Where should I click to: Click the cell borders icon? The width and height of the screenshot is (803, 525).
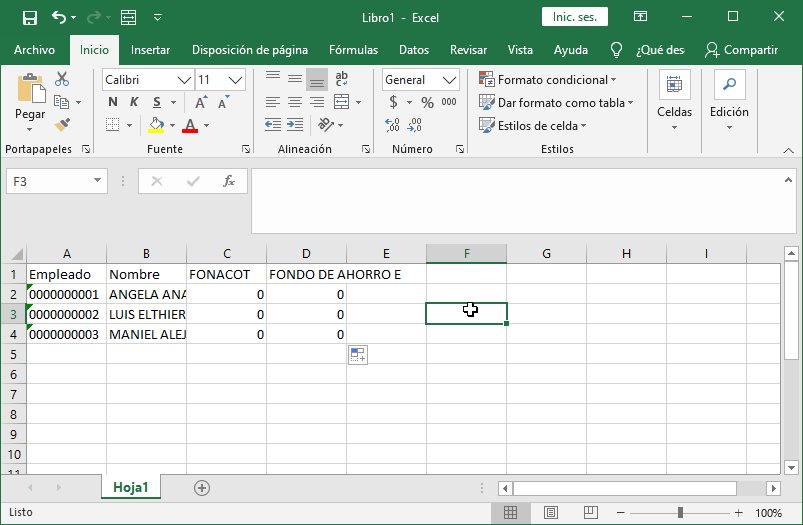[112, 125]
